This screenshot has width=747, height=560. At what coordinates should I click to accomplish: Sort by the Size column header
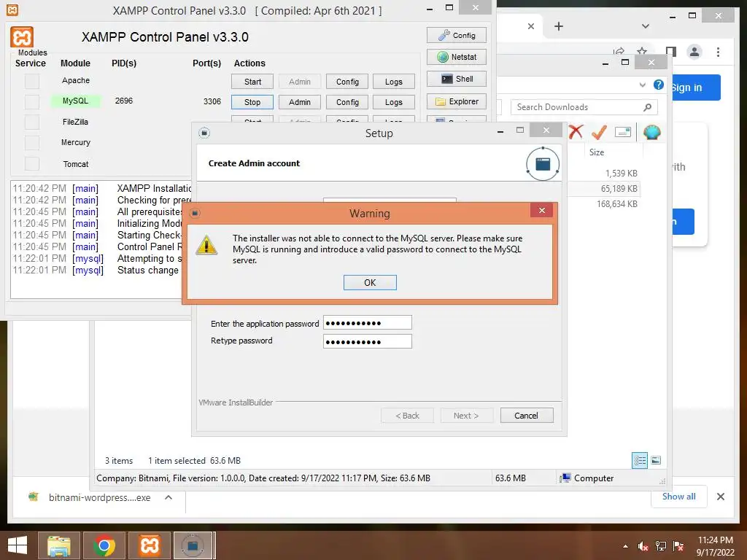tap(597, 152)
